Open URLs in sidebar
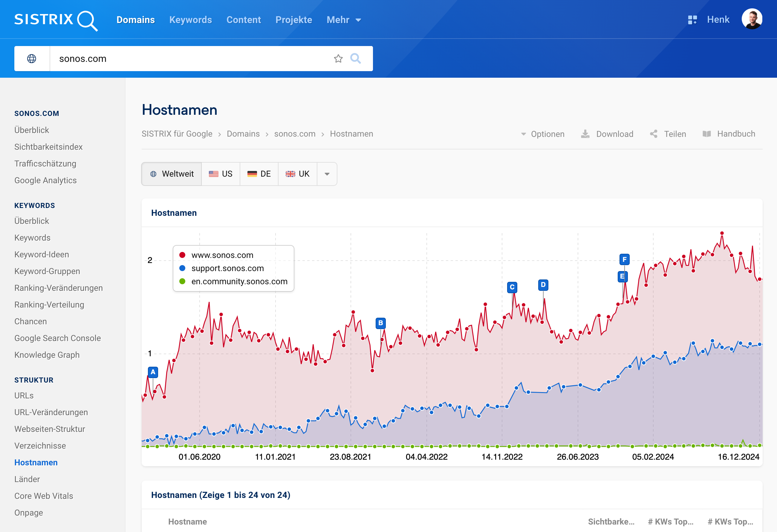 24,396
